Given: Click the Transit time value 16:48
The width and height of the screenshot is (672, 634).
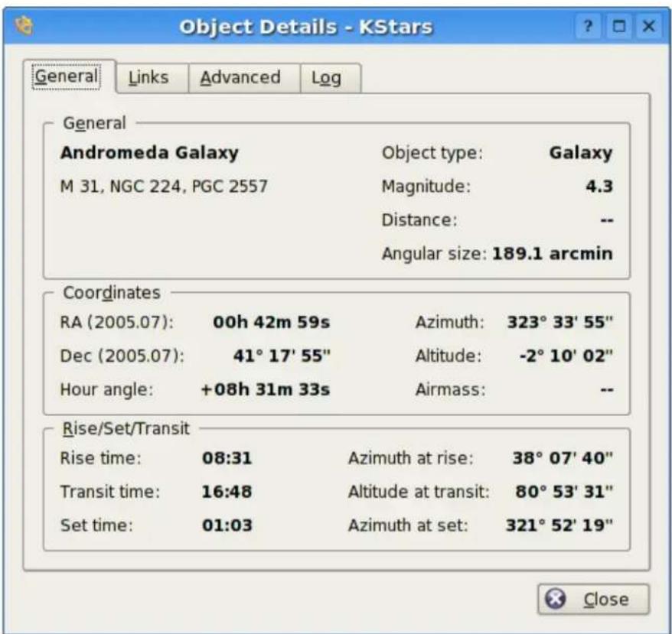Looking at the screenshot, I should 227,492.
